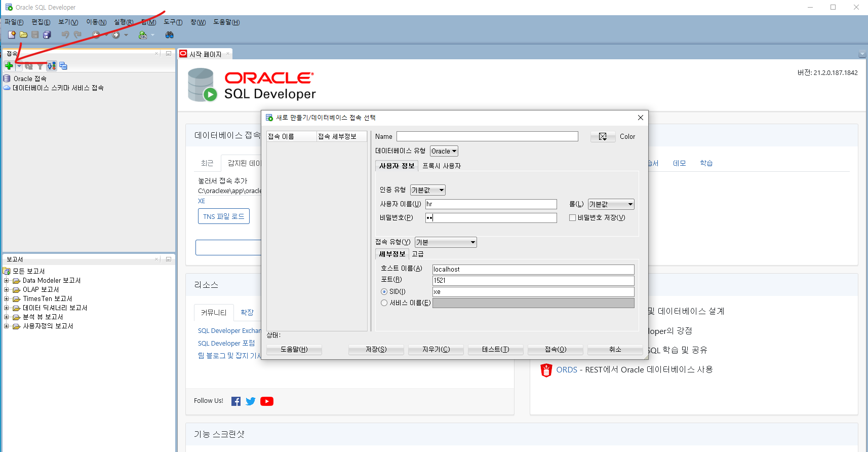Screen dimensions: 868x452
Task: Switch to the 고급 tab in dialog
Action: (x=418, y=254)
